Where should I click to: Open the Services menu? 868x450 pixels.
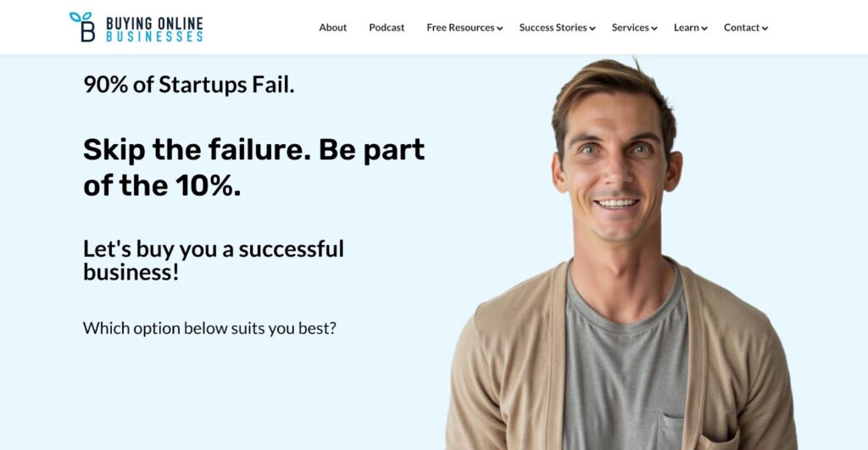click(630, 28)
